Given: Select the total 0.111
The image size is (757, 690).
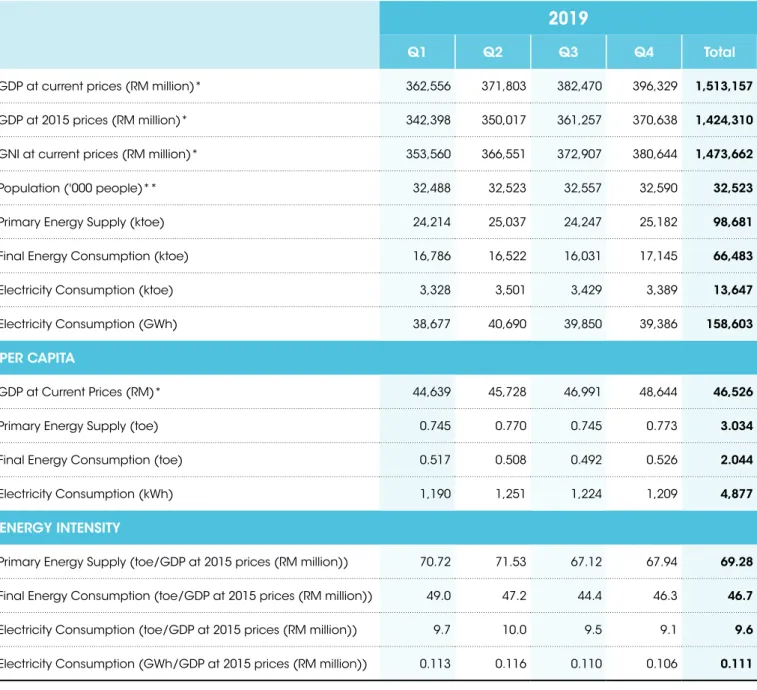Looking at the screenshot, I should pyautogui.click(x=737, y=664).
